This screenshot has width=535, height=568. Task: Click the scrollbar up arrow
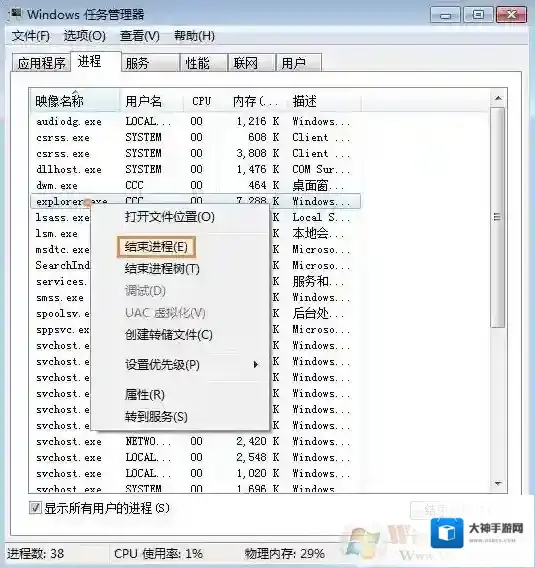click(498, 98)
